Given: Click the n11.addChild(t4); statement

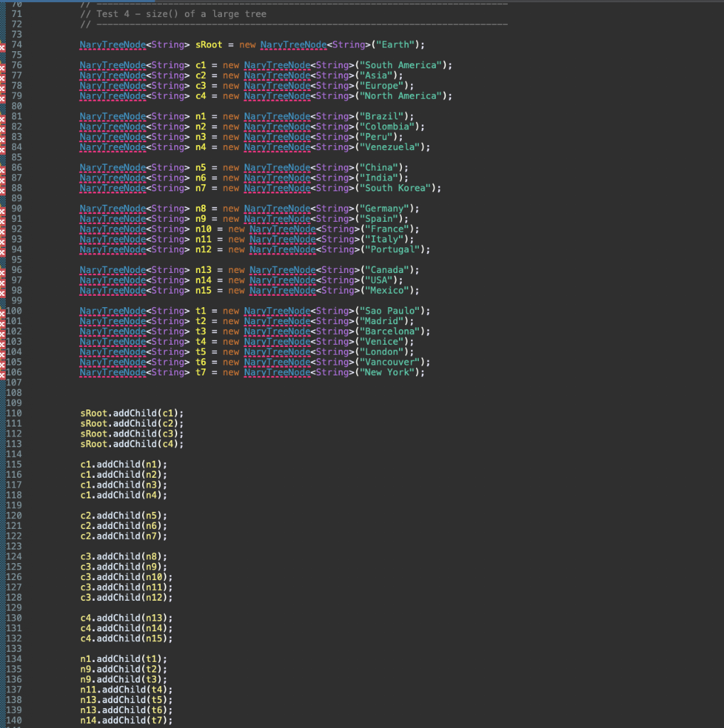Looking at the screenshot, I should (127, 690).
